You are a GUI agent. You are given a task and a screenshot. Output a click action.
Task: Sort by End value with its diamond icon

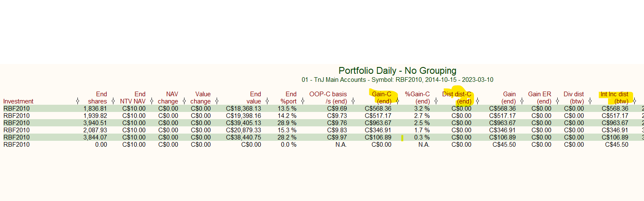pos(267,101)
